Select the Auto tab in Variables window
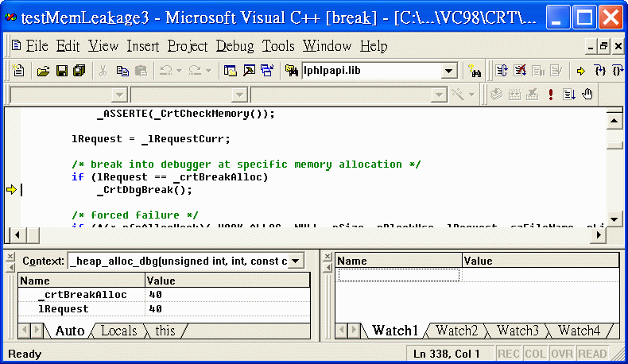The height and width of the screenshot is (364, 628). point(70,331)
